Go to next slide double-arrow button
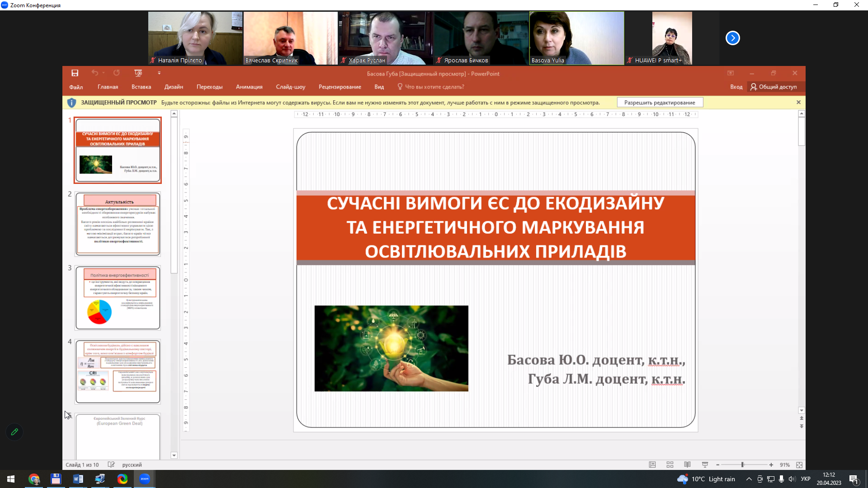 tap(802, 426)
